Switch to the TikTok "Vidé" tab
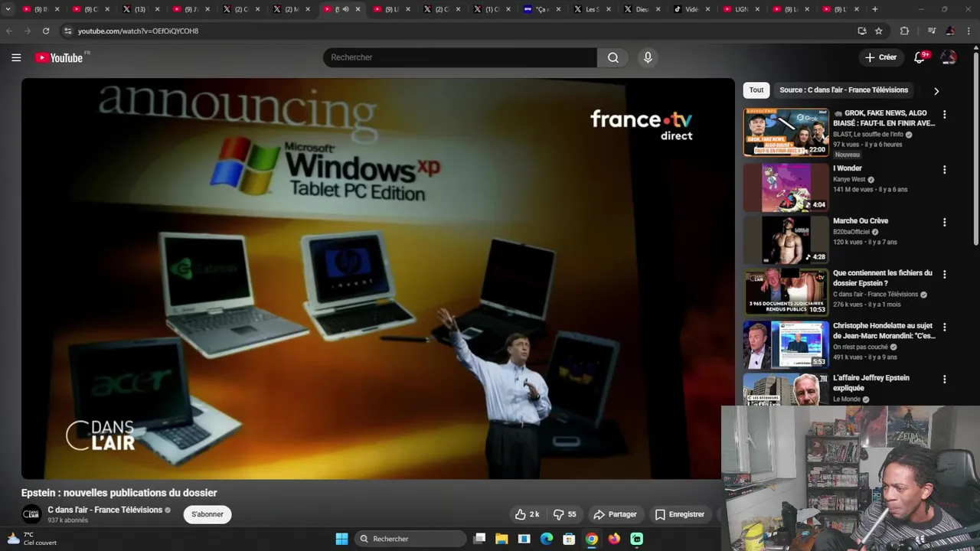The image size is (980, 551). 691,9
